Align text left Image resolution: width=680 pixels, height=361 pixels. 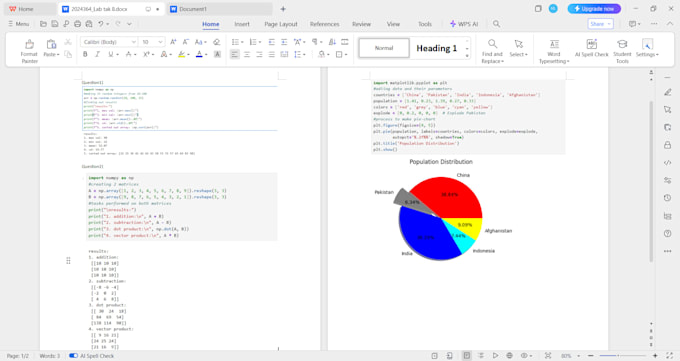click(235, 54)
